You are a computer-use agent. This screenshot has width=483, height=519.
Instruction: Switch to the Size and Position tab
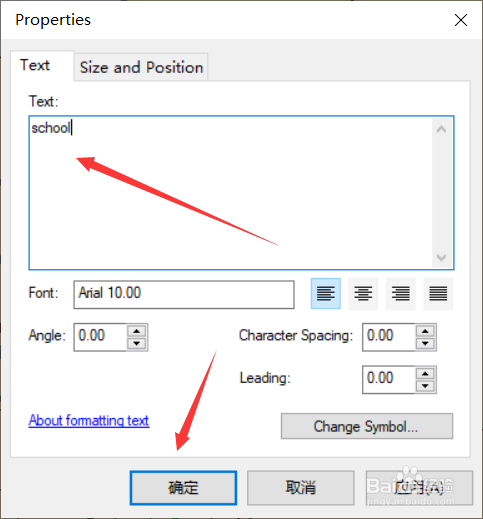point(141,67)
